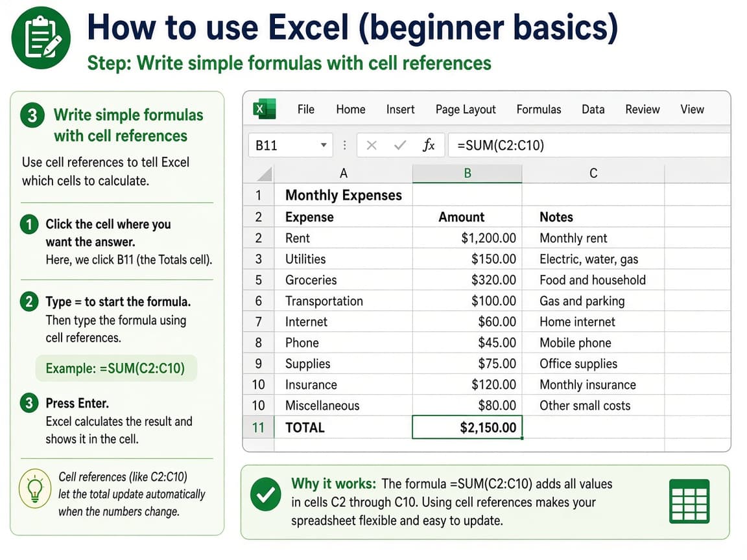
Task: Click the green spreadsheet grid icon
Action: click(689, 501)
